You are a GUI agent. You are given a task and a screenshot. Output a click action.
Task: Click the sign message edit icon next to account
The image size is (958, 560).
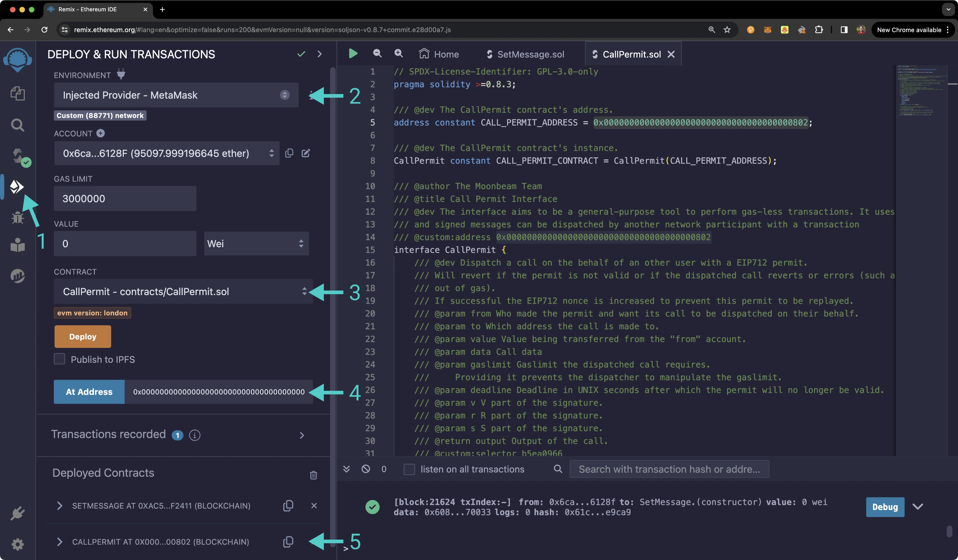point(306,153)
